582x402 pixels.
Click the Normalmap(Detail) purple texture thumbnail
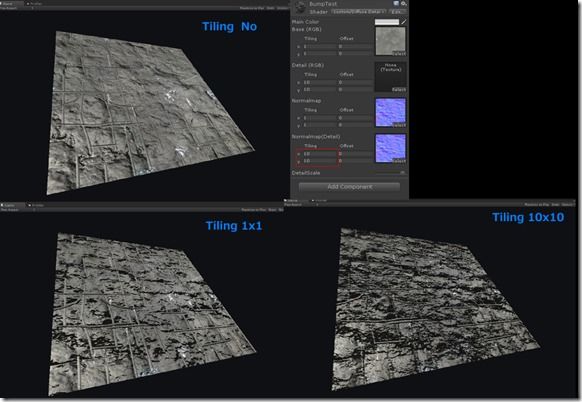pyautogui.click(x=390, y=148)
